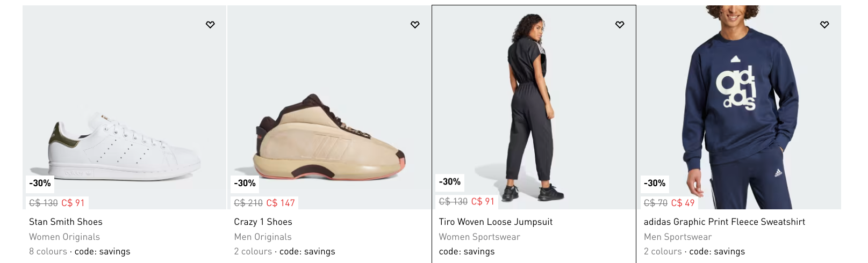The height and width of the screenshot is (263, 868).
Task: Open the Stan Smith Shoes title link
Action: point(66,222)
